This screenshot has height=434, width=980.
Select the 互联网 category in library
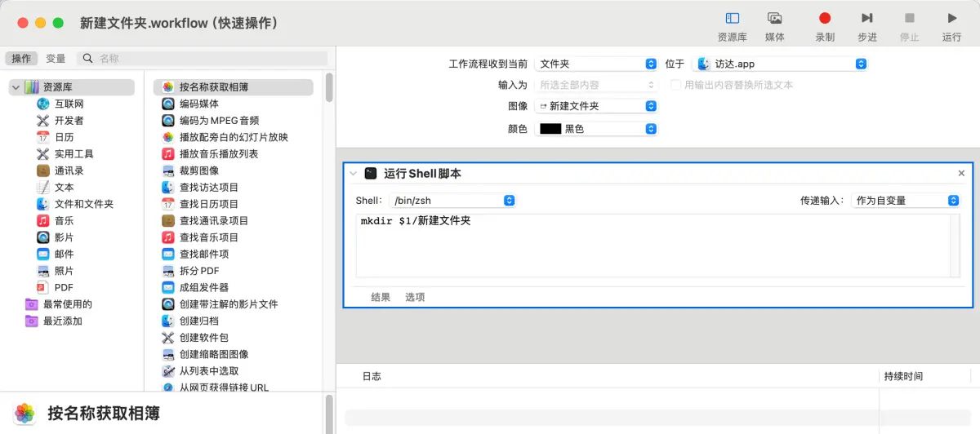pyautogui.click(x=69, y=104)
